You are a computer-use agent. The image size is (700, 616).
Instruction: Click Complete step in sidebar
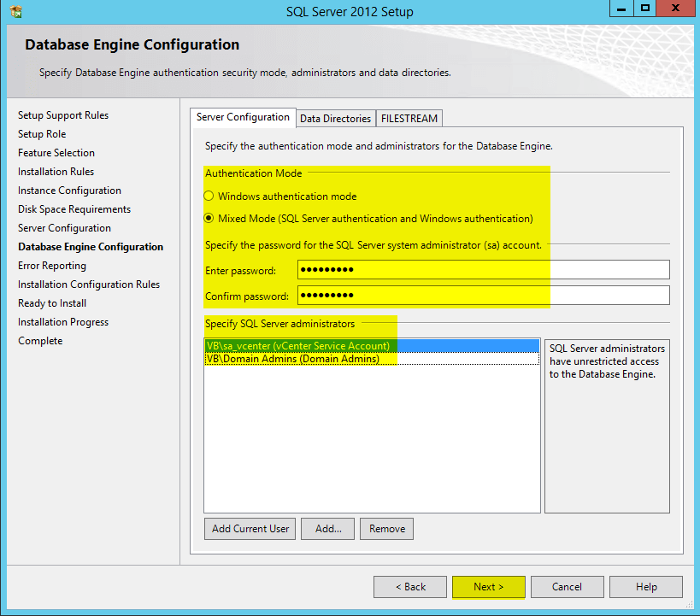pos(40,341)
